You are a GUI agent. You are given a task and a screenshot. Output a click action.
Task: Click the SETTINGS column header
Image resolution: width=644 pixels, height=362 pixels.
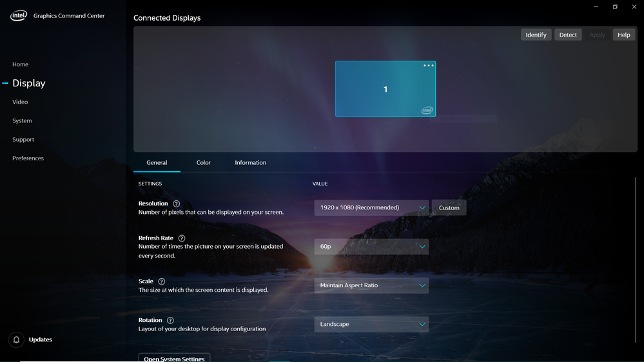150,184
